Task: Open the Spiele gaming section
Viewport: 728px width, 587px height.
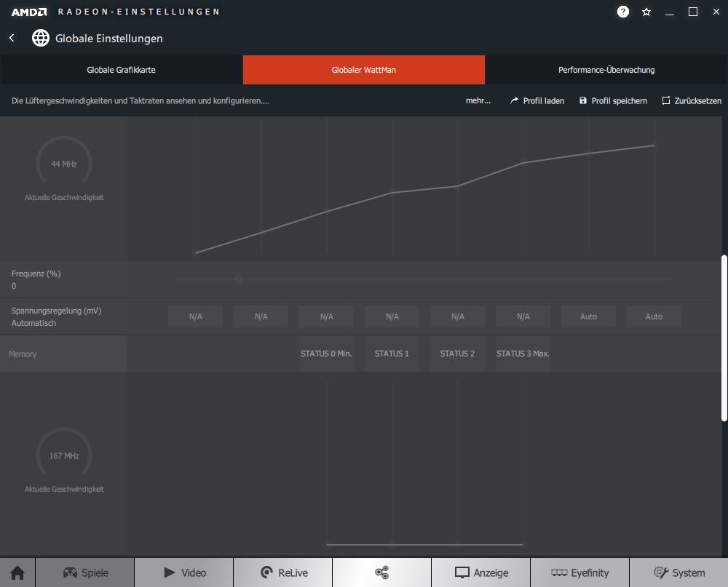Action: click(85, 572)
